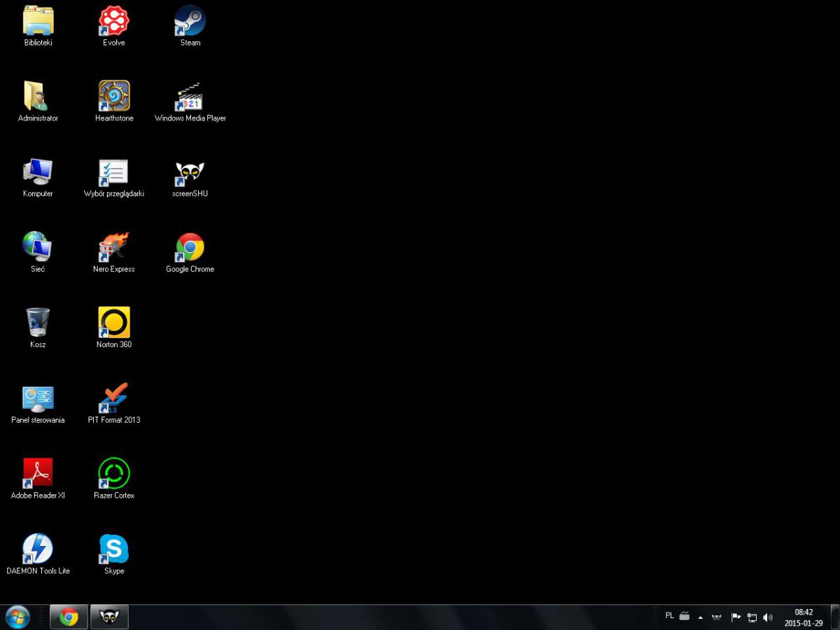
Task: Switch to screenSHU in the taskbar
Action: 109,617
